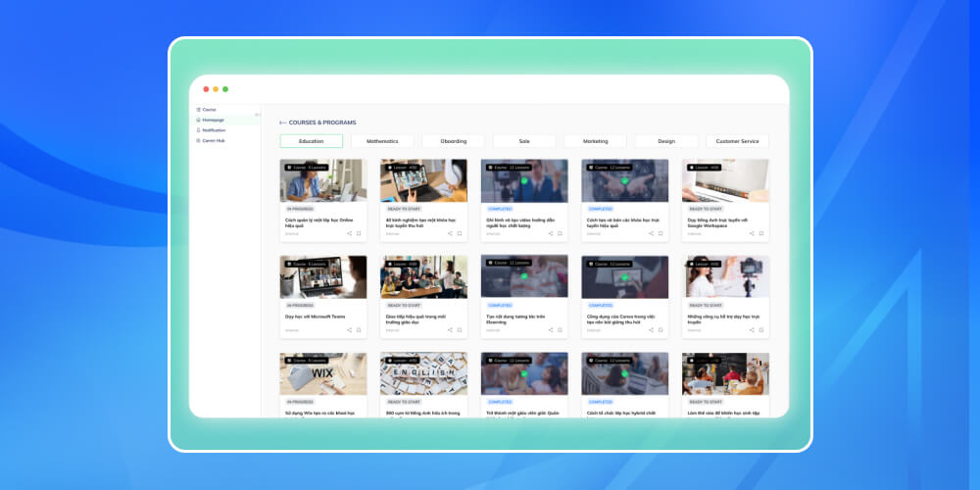Click the Course list icon in sidebar
The height and width of the screenshot is (490, 980).
pyautogui.click(x=198, y=110)
